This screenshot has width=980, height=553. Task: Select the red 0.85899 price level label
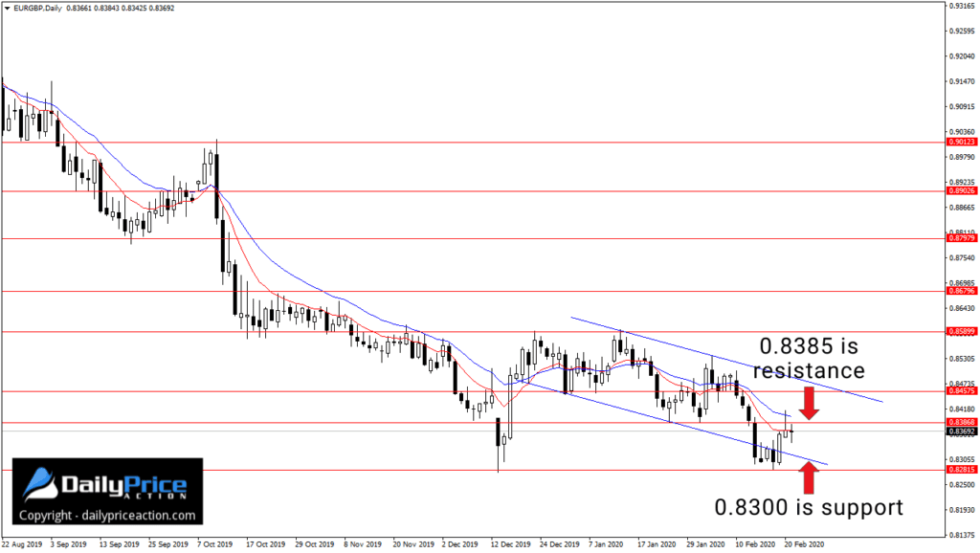(x=962, y=331)
